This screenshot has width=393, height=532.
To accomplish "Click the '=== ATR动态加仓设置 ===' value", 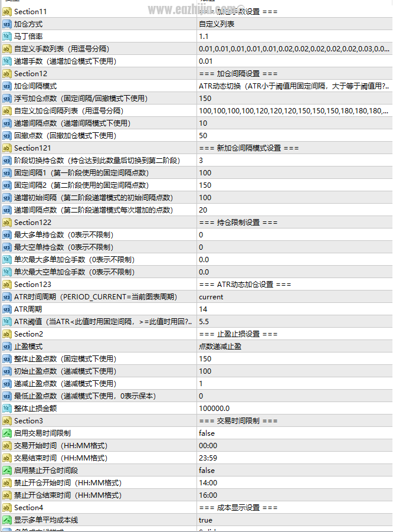I will pos(245,285).
